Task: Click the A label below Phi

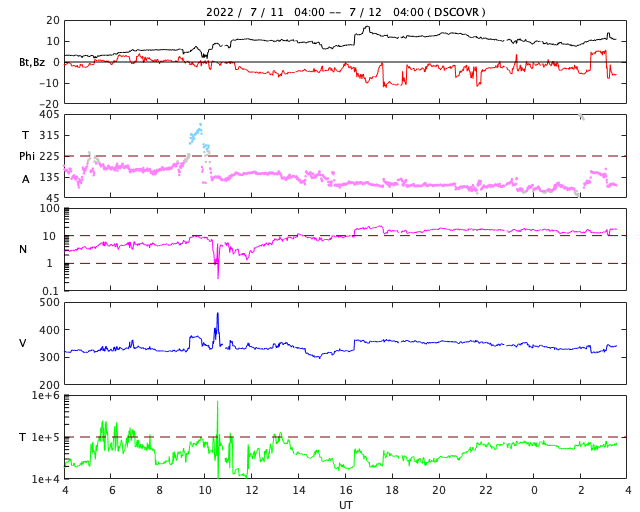Action: coord(26,179)
